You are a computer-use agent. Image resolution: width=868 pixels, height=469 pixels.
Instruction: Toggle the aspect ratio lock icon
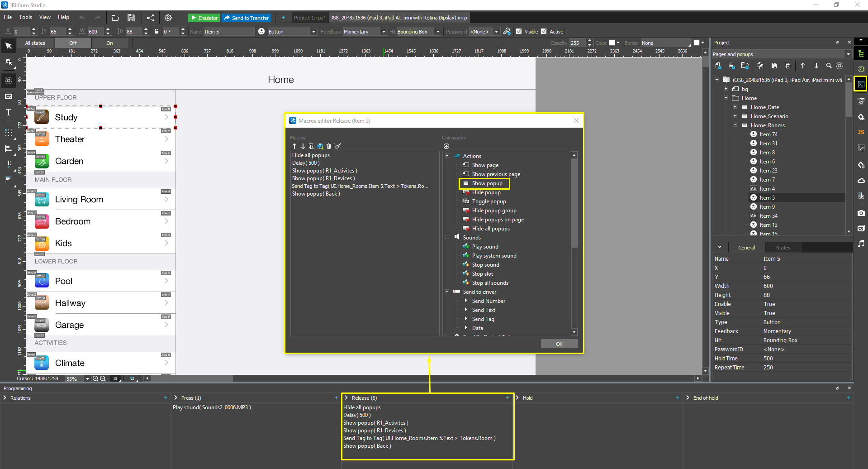coord(157,32)
